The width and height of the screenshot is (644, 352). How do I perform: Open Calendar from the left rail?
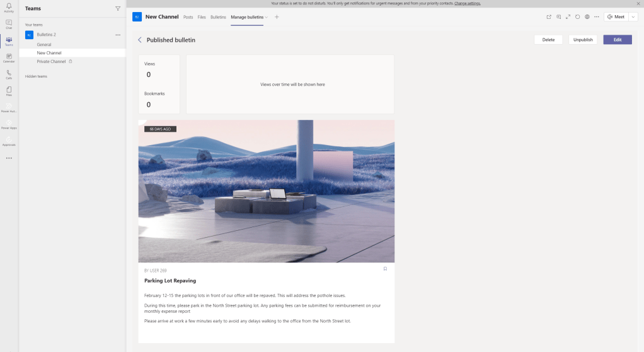click(9, 57)
